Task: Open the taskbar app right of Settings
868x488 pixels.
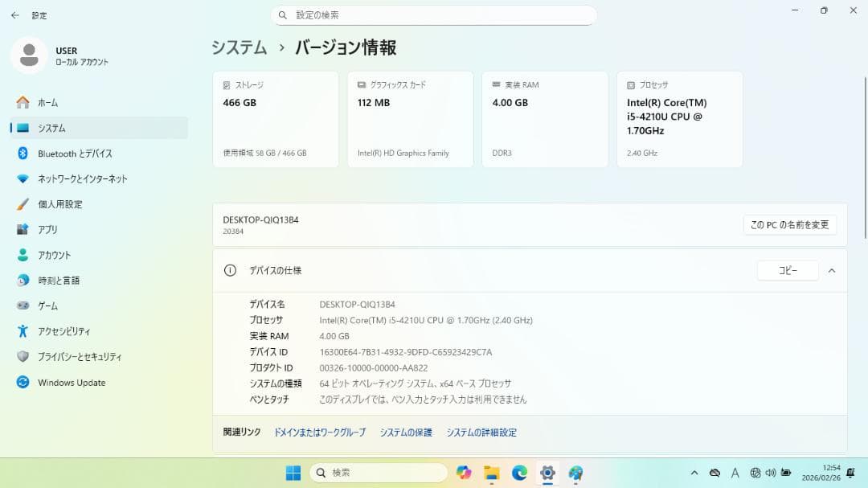Action: click(575, 473)
